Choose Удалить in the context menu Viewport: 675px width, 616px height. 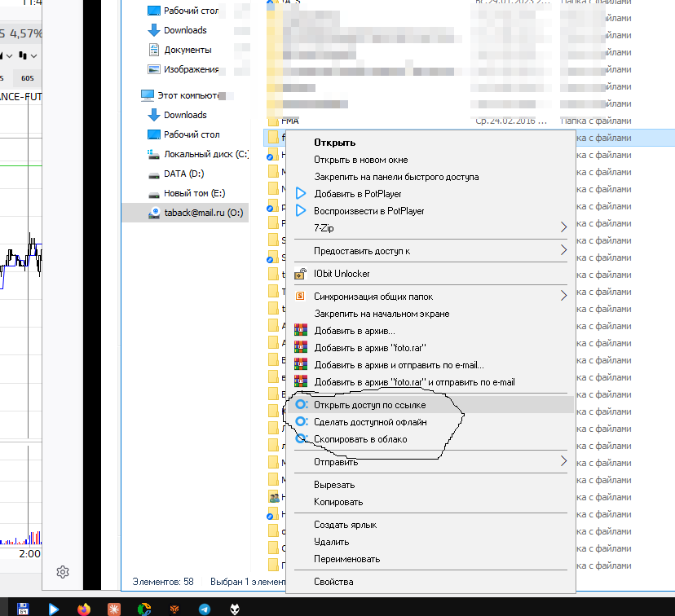[x=430, y=542]
